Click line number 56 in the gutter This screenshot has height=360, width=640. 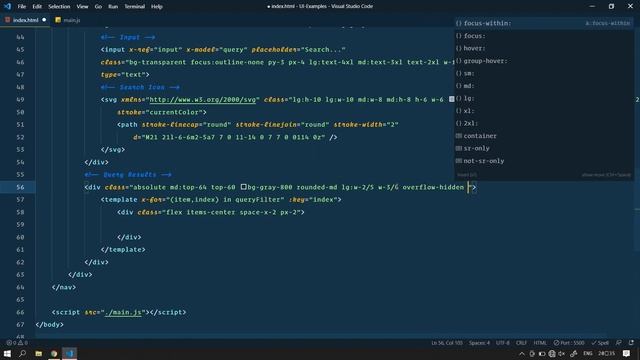coord(20,187)
